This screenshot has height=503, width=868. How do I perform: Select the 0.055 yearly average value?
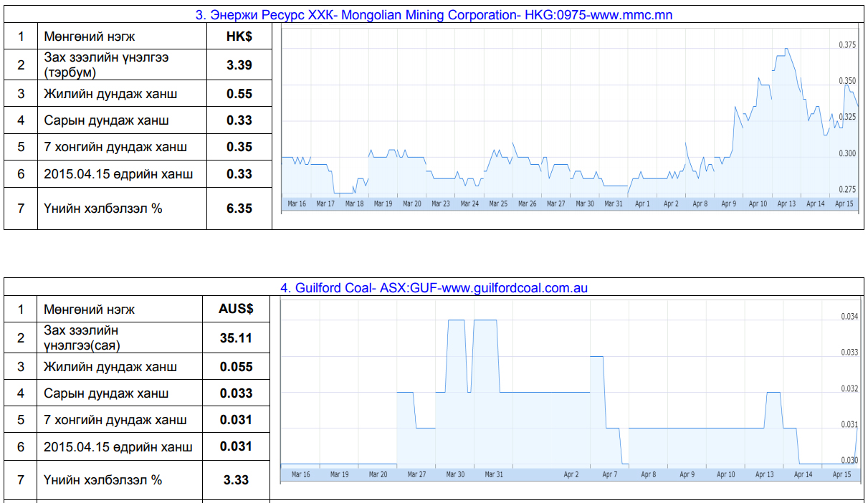tap(236, 367)
